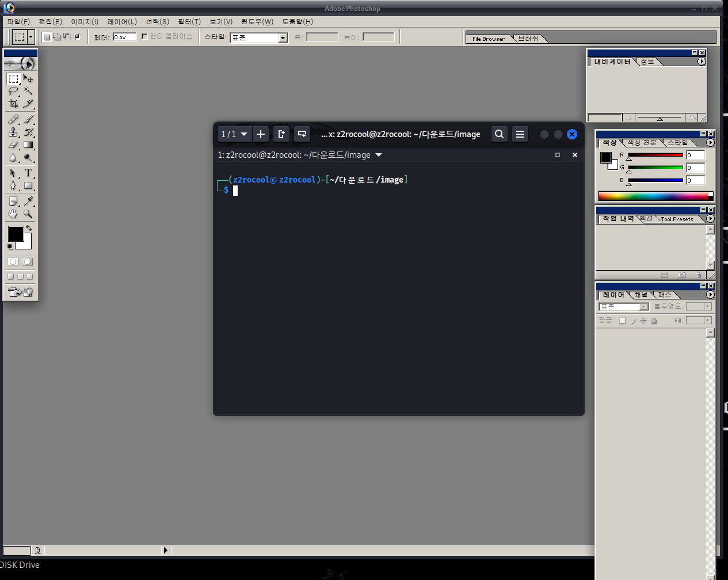Select the Path Selection arrow tool
728x580 pixels.
[x=13, y=173]
